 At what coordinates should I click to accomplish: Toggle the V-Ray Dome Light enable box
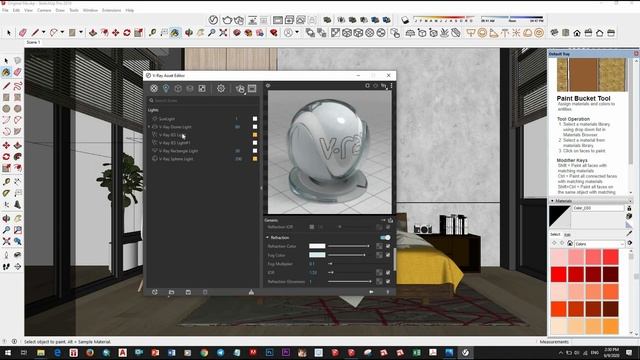click(255, 127)
